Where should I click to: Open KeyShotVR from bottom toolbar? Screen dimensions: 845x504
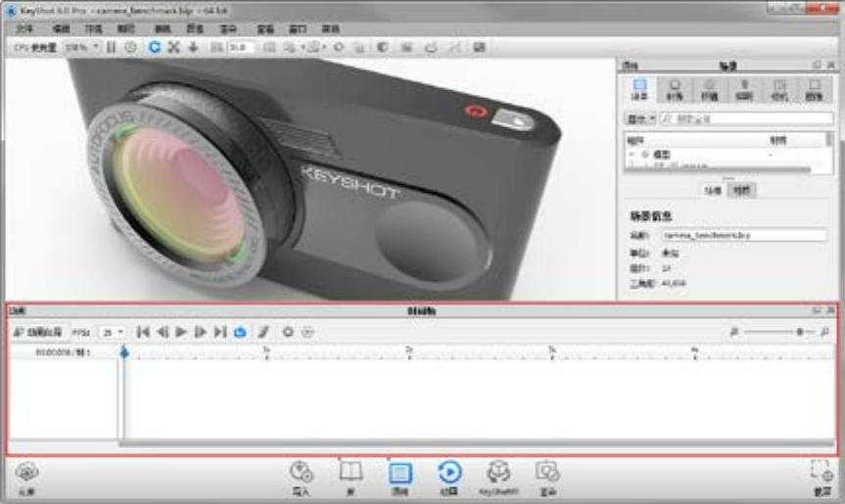[498, 478]
